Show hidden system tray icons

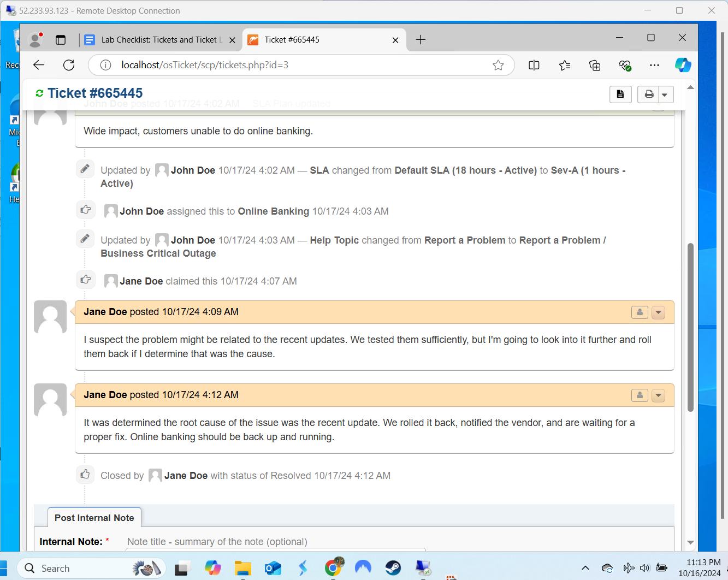(x=585, y=569)
